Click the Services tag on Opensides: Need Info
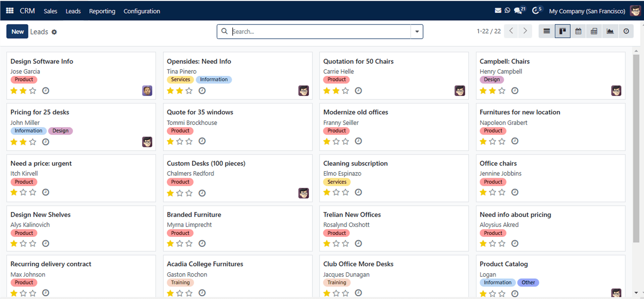 tap(180, 79)
